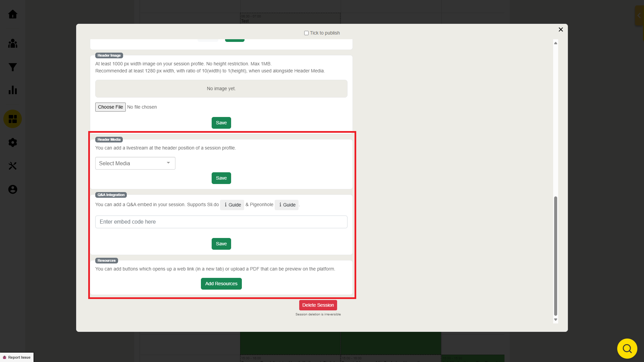
Task: Select the dashboard grid icon
Action: pyautogui.click(x=13, y=119)
